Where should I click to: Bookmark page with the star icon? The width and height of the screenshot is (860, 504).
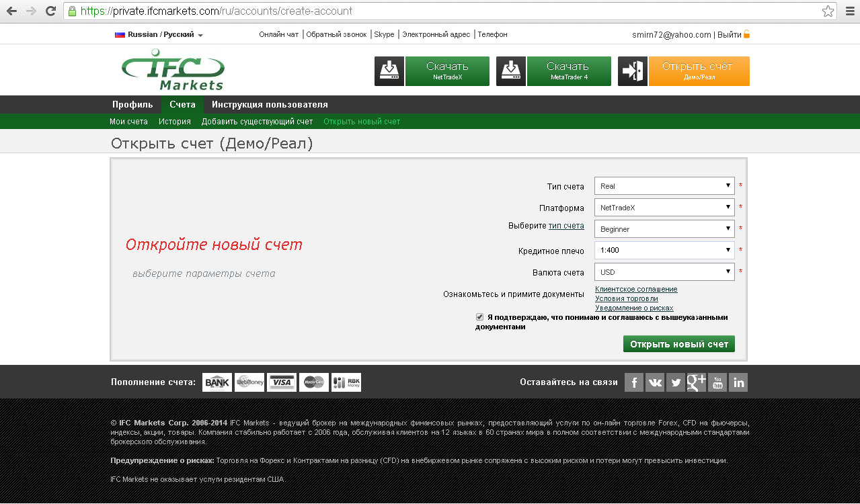click(x=828, y=11)
